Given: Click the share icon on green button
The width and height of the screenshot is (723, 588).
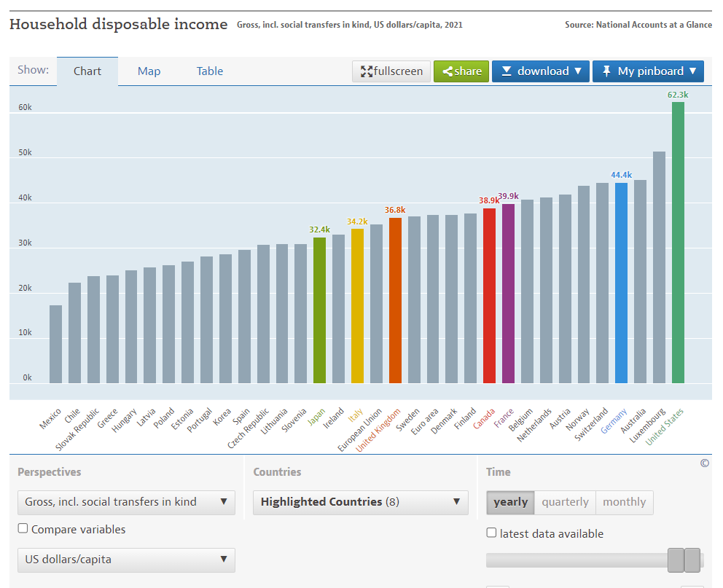Looking at the screenshot, I should coord(448,71).
